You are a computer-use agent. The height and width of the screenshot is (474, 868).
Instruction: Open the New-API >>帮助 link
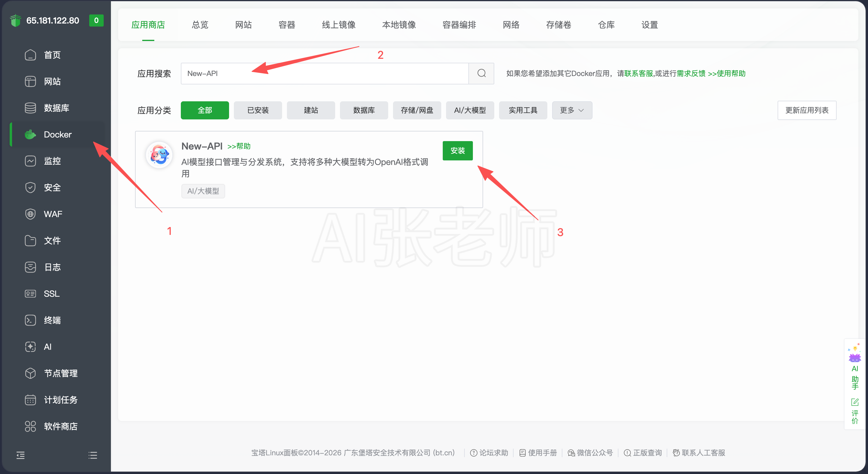239,146
